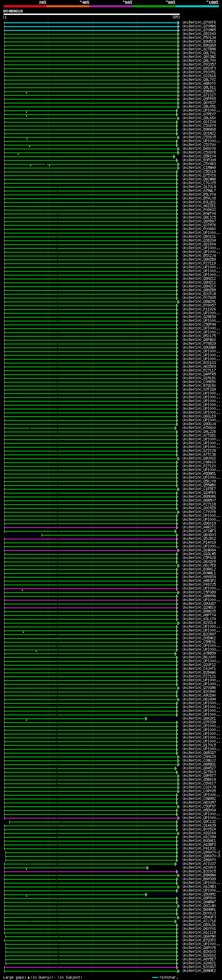The height and width of the screenshot is (980, 222).
Task: Click the purple alignment bar for UniRef100_A4R2T2
Action: [91, 527]
